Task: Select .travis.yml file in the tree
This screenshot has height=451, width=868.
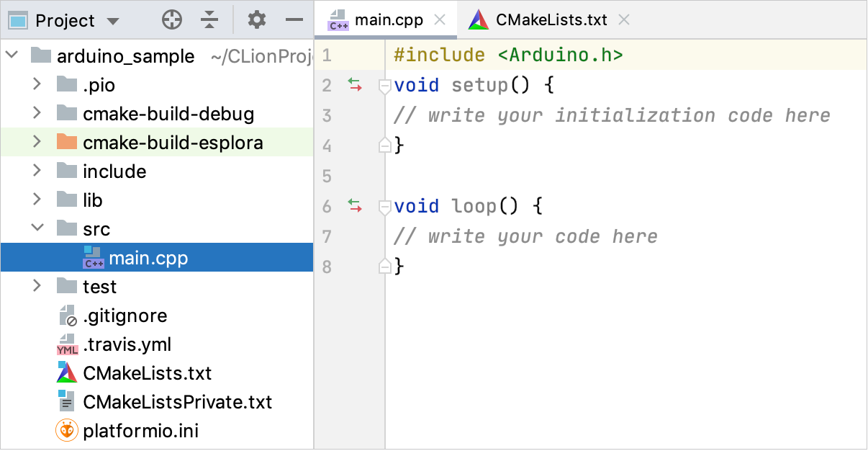Action: 127,344
